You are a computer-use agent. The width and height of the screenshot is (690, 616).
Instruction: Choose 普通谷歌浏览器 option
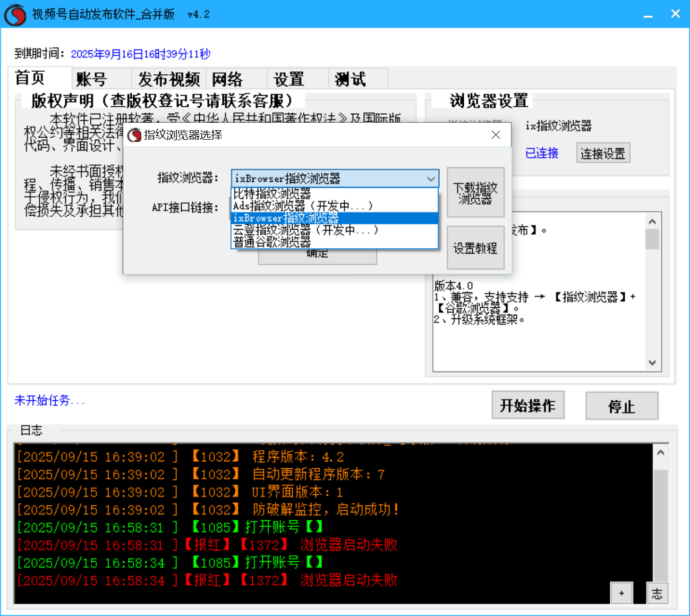click(272, 242)
